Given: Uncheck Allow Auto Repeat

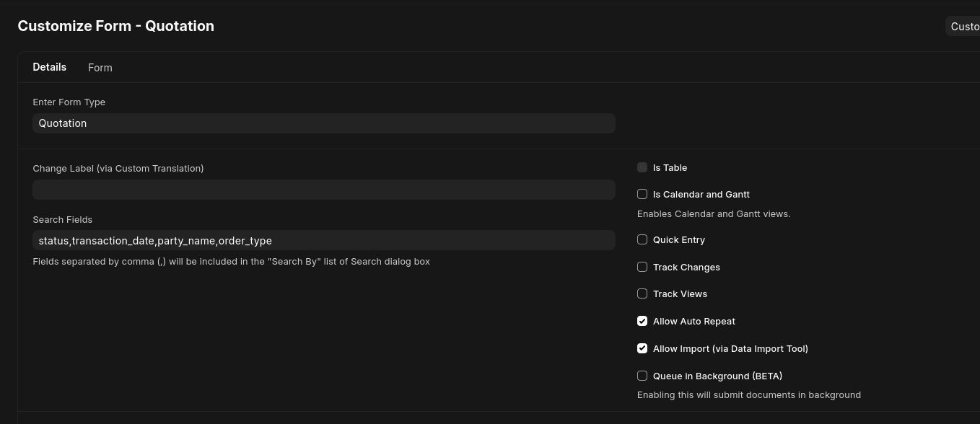Looking at the screenshot, I should tap(642, 321).
